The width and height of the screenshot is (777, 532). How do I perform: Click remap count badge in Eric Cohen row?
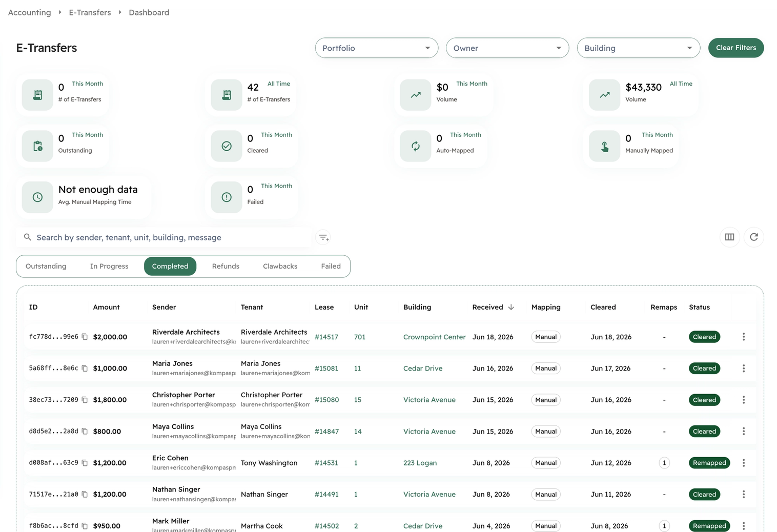[x=664, y=463]
